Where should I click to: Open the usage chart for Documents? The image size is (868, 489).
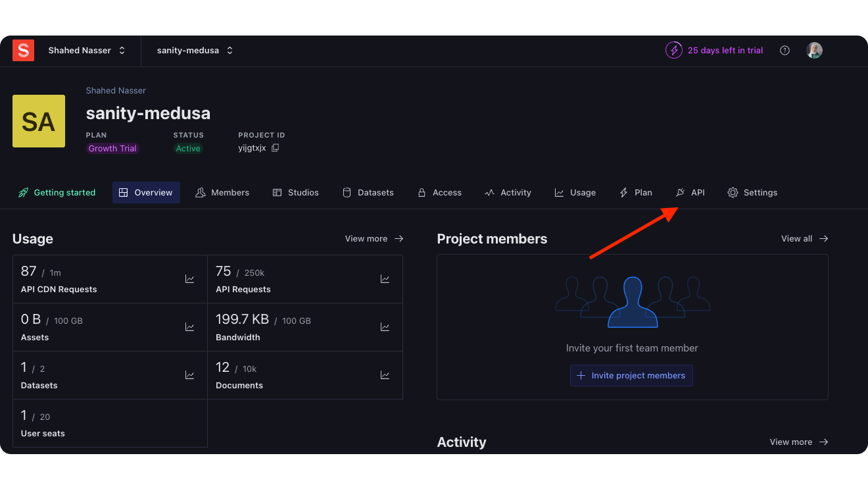[x=385, y=374]
